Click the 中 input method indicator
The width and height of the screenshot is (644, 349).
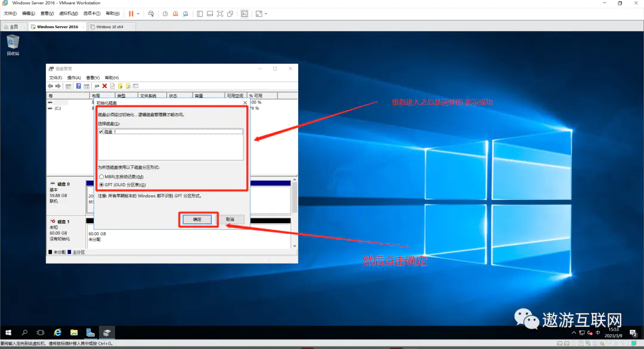point(598,333)
